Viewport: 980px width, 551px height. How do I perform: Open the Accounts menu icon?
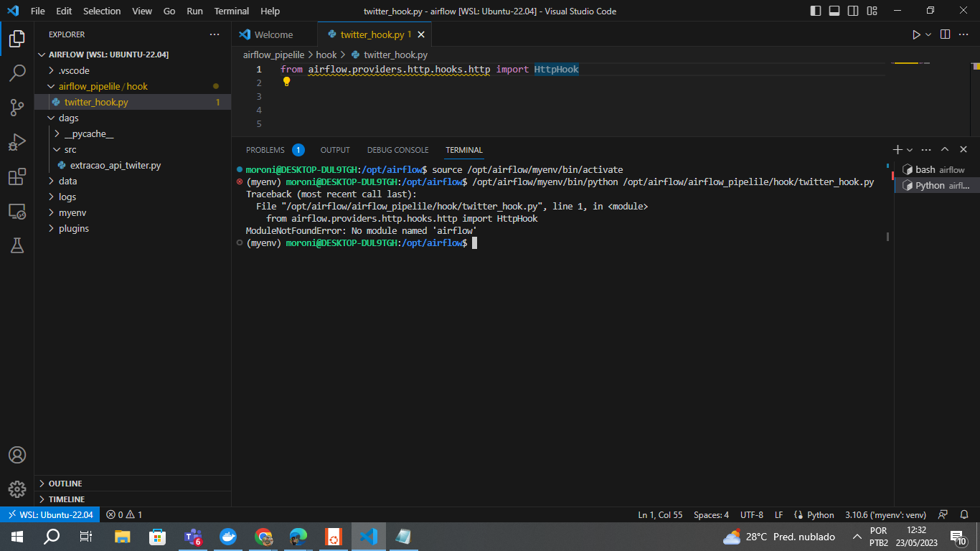click(x=17, y=455)
